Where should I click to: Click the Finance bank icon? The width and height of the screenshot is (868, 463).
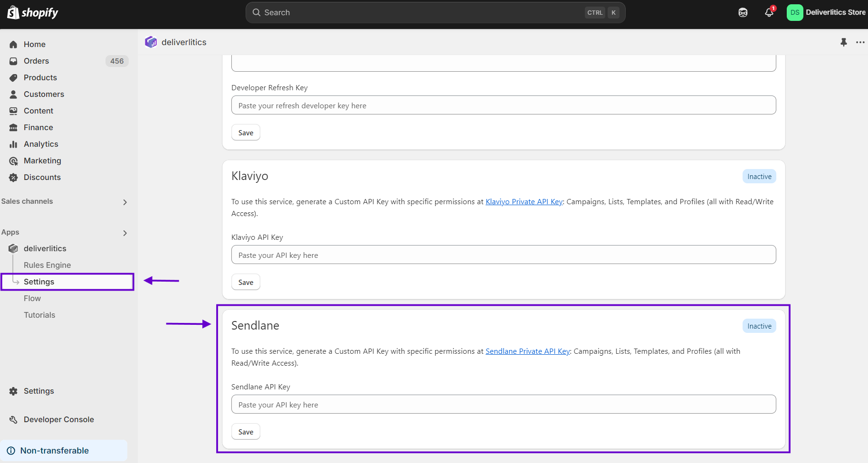coord(13,128)
